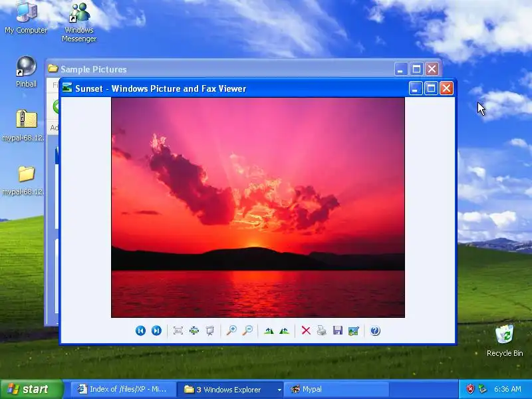
Task: Maximize the Sample Pictures window
Action: pos(416,69)
